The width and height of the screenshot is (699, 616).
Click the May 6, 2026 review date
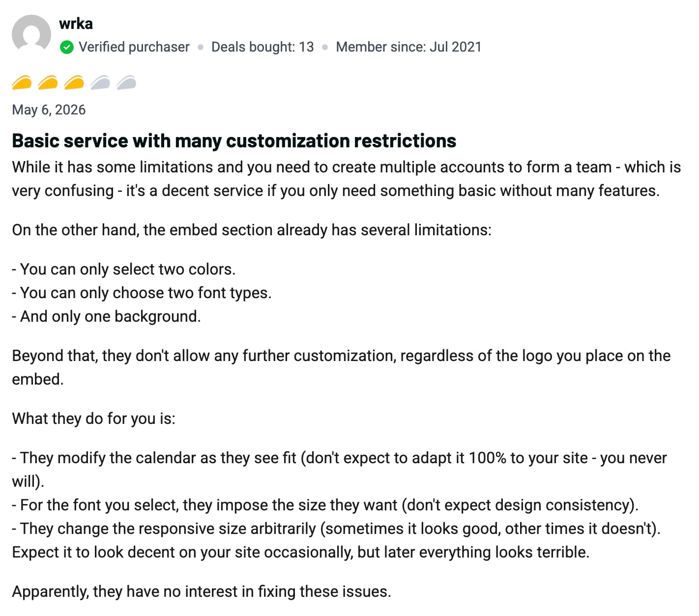[x=49, y=110]
